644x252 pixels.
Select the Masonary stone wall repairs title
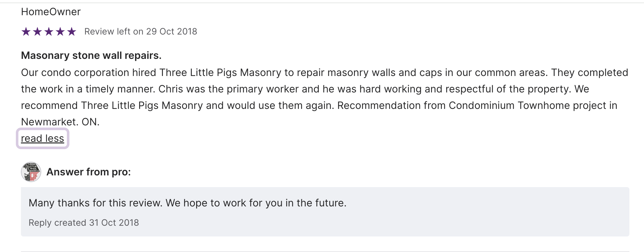pos(91,55)
